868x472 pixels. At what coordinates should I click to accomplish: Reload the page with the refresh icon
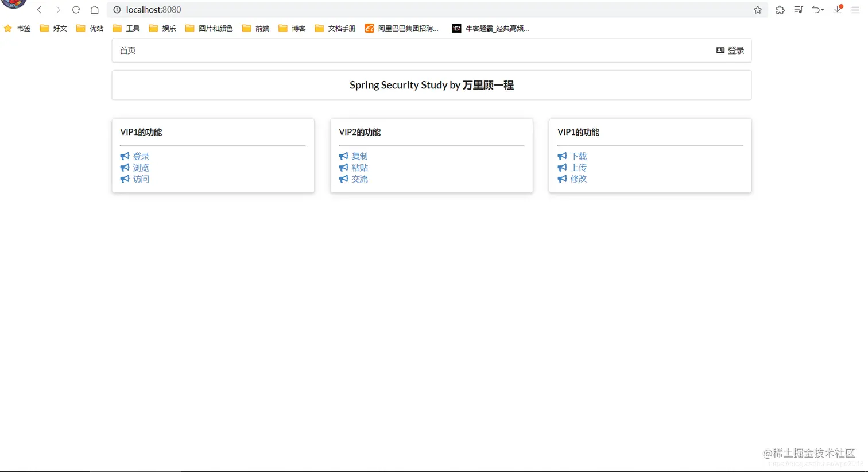click(x=76, y=10)
